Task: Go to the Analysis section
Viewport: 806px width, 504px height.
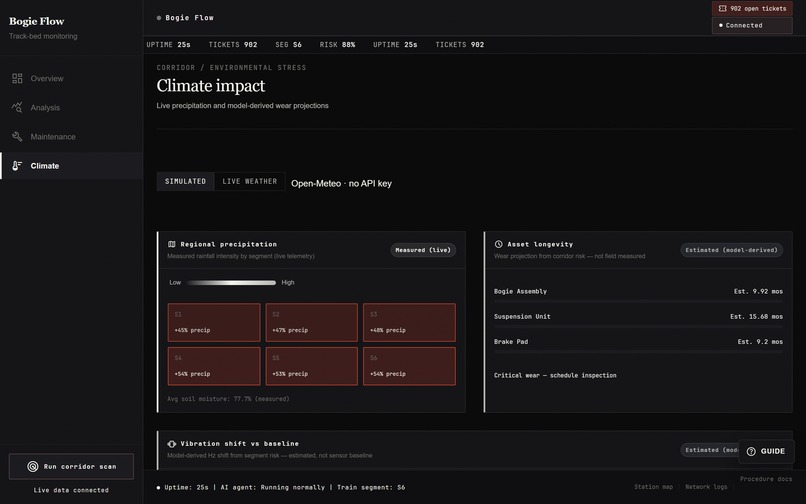Action: pos(71,107)
